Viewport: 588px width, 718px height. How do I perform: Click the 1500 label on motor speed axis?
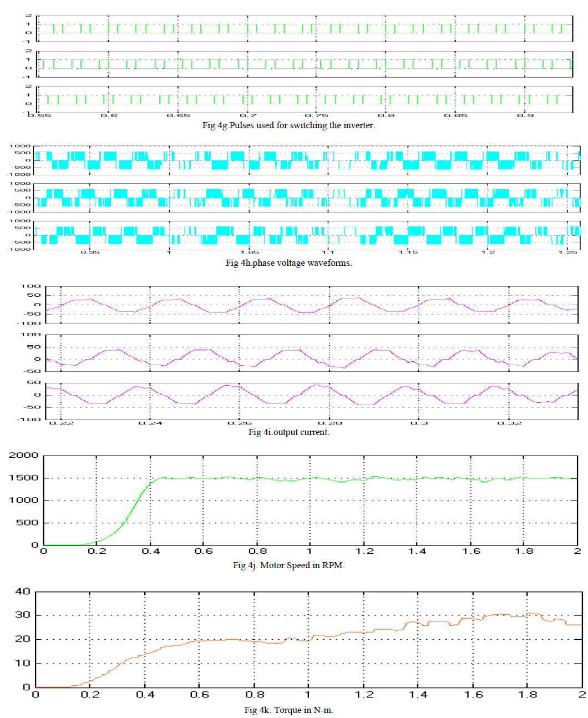[x=23, y=478]
